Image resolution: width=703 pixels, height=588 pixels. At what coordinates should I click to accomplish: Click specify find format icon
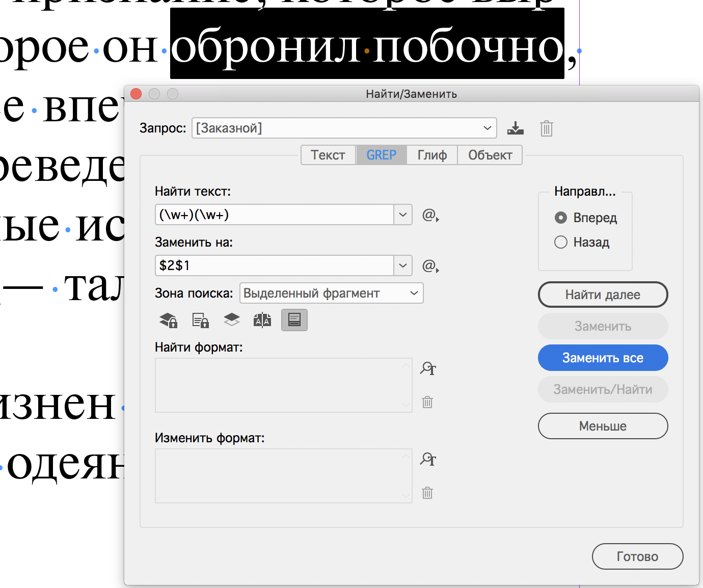pyautogui.click(x=428, y=368)
